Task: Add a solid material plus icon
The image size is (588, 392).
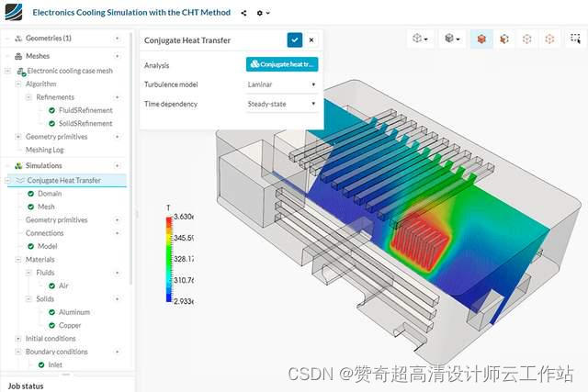Action: 117,298
